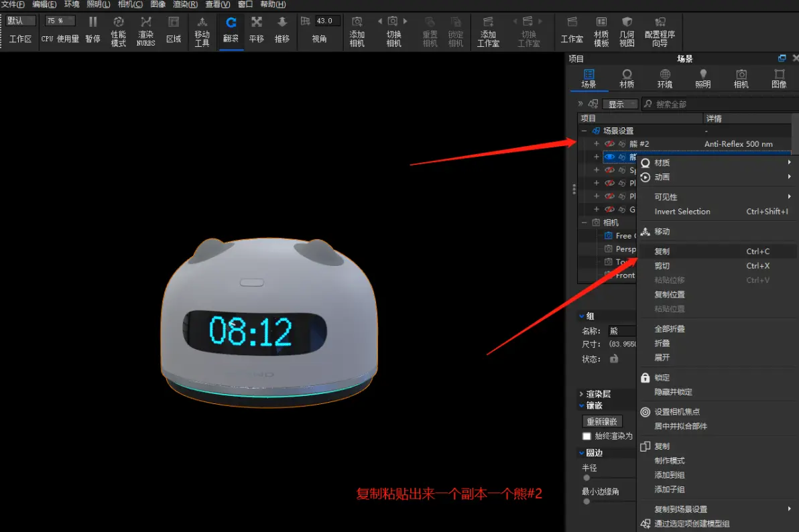Select the 翻滚 tumble camera tool
Screen dimensions: 799x532
click(231, 22)
